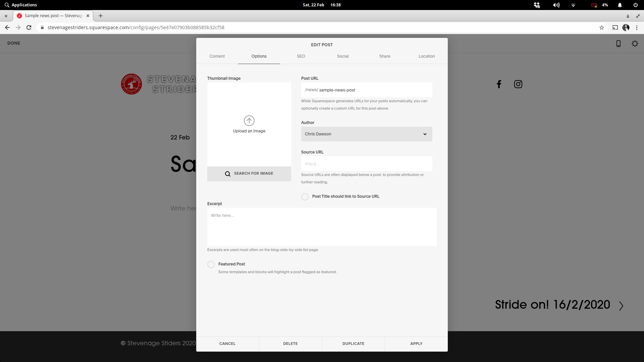Click the Instagram icon in site header
This screenshot has height=362, width=644.
tap(518, 84)
